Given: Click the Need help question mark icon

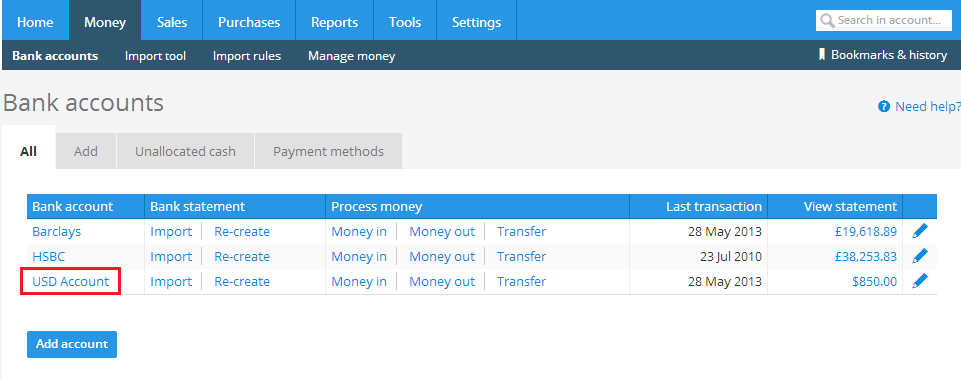Looking at the screenshot, I should point(884,107).
